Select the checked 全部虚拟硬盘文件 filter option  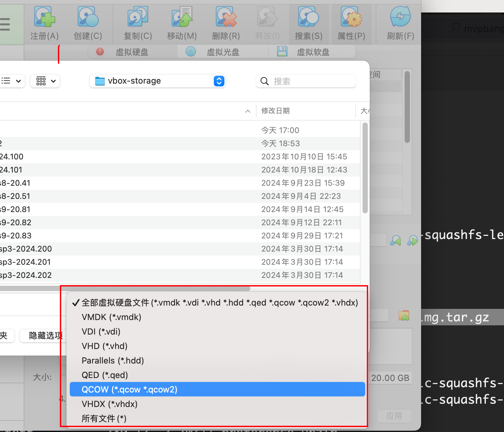pos(219,303)
